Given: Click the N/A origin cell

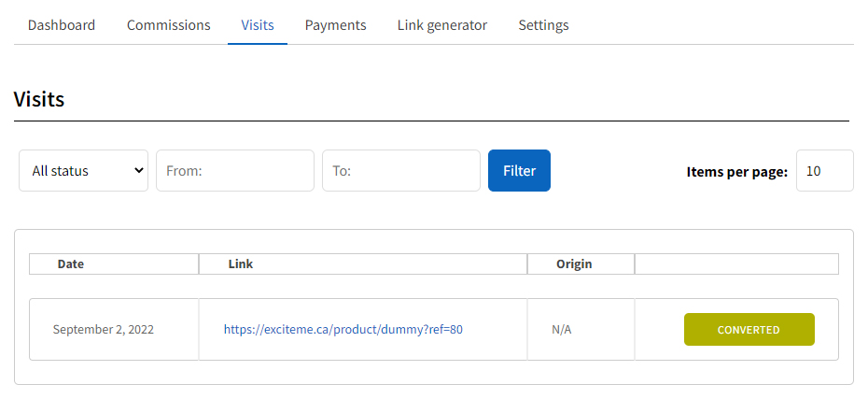Looking at the screenshot, I should (x=561, y=330).
